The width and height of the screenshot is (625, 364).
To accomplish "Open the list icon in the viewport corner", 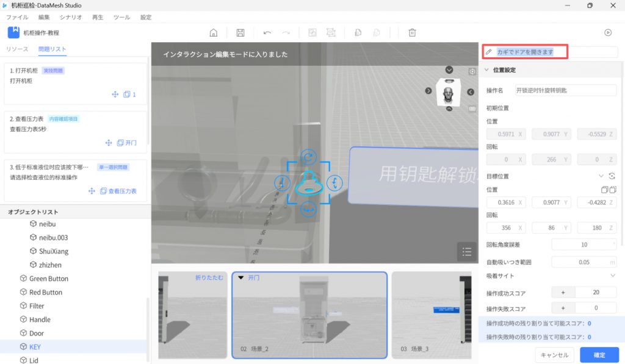I will click(x=467, y=251).
